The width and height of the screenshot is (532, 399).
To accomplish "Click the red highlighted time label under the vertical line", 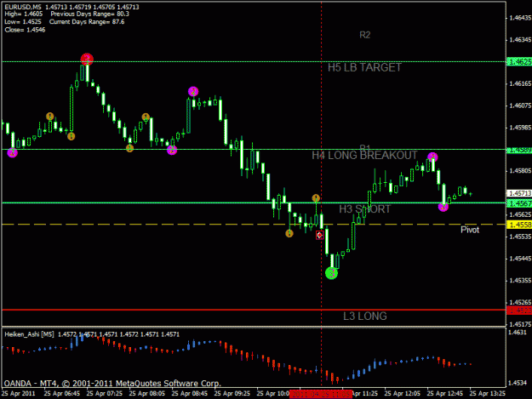I will tap(321, 394).
